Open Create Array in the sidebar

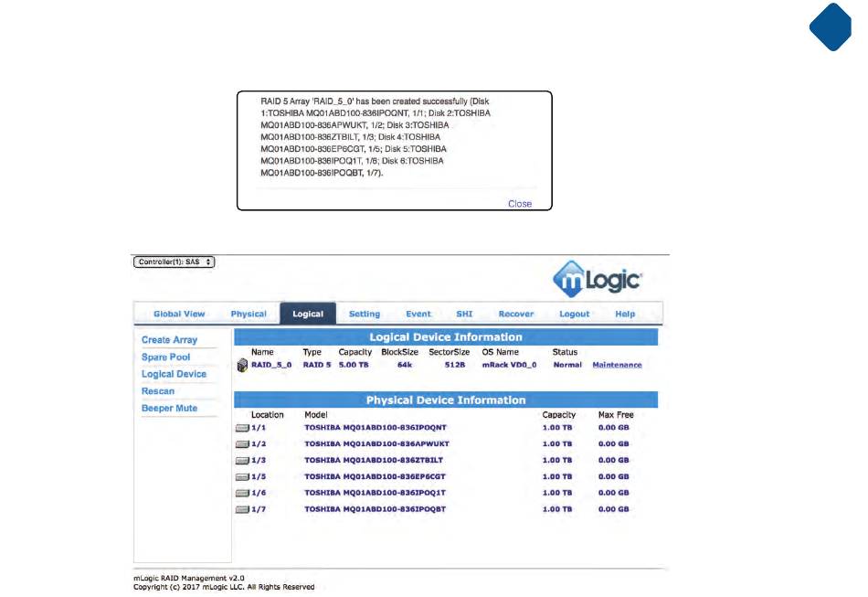coord(169,340)
